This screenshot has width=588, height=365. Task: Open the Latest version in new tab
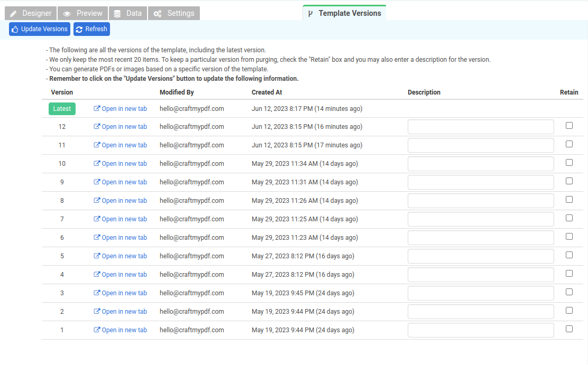coord(121,109)
